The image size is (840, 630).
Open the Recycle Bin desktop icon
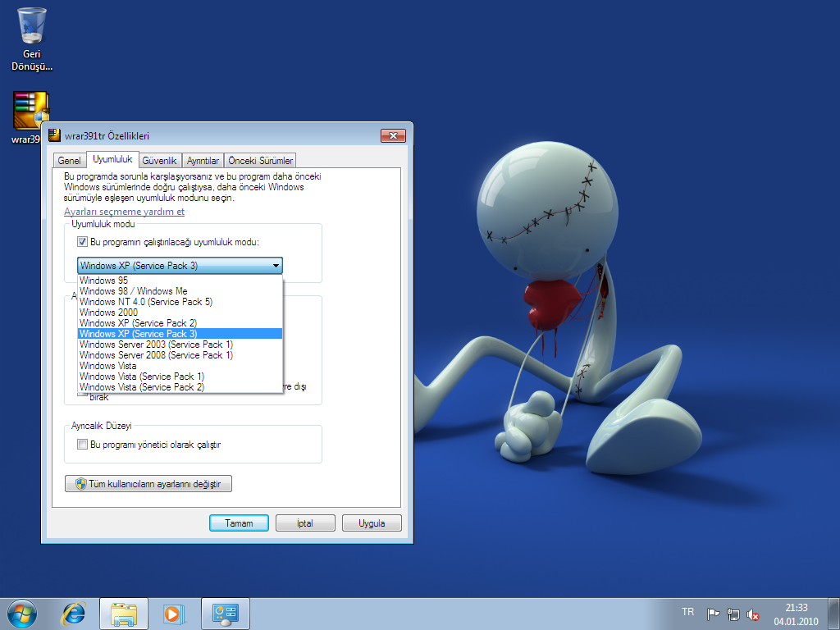pos(32,39)
